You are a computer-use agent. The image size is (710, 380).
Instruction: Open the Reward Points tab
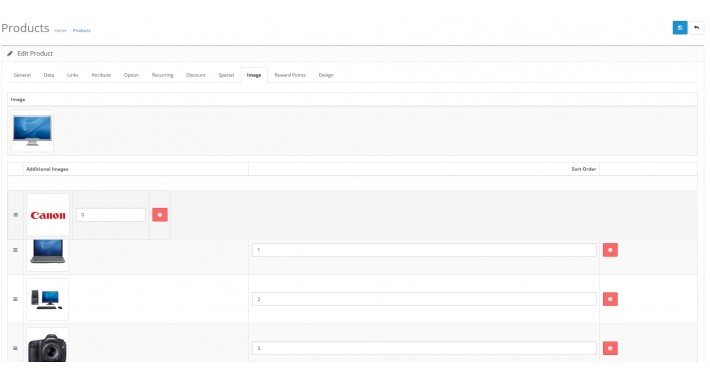point(290,75)
